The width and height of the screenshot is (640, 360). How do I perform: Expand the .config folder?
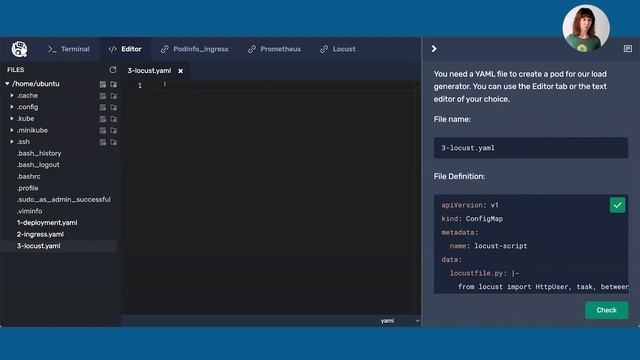12,107
